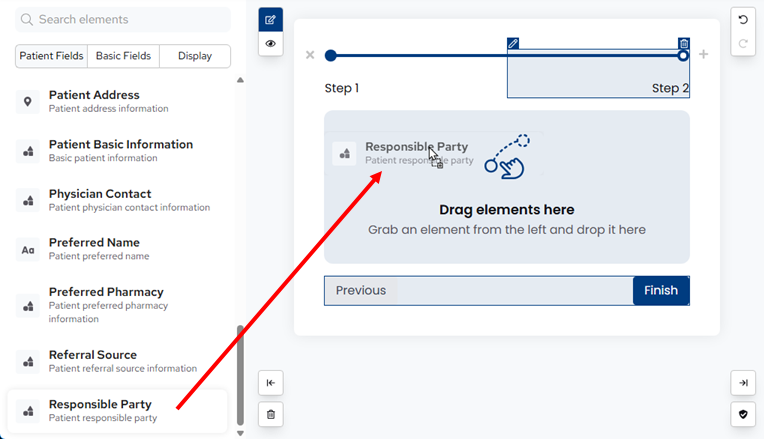Click the trash icon below the canvas
The image size is (764, 439).
(x=270, y=413)
